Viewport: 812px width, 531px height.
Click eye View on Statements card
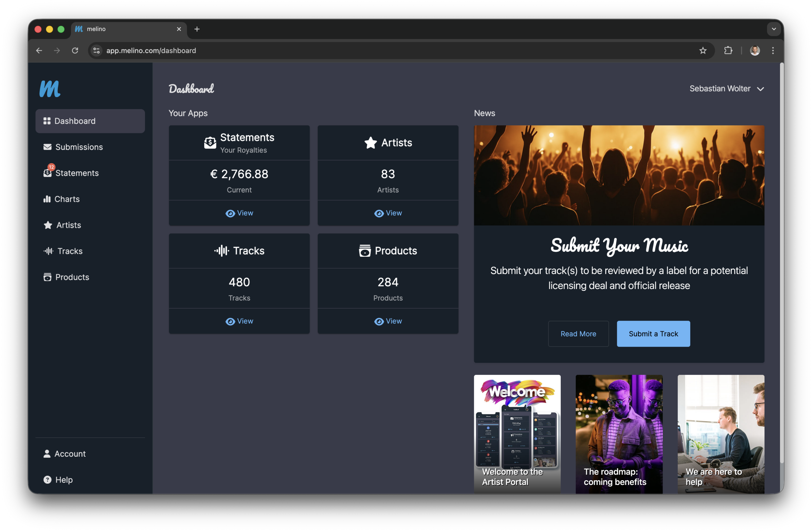239,213
